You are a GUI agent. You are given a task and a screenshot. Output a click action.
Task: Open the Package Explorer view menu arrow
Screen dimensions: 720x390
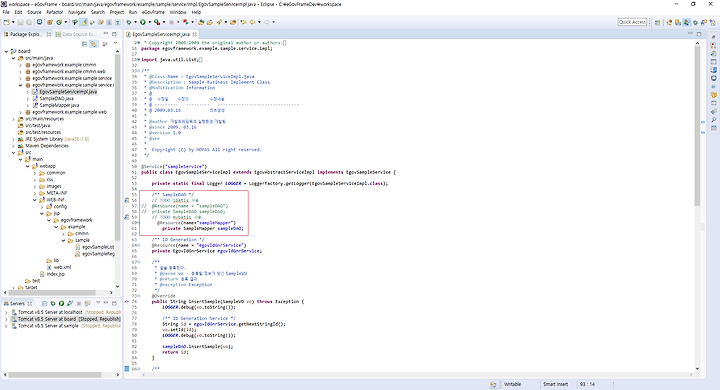pos(115,43)
